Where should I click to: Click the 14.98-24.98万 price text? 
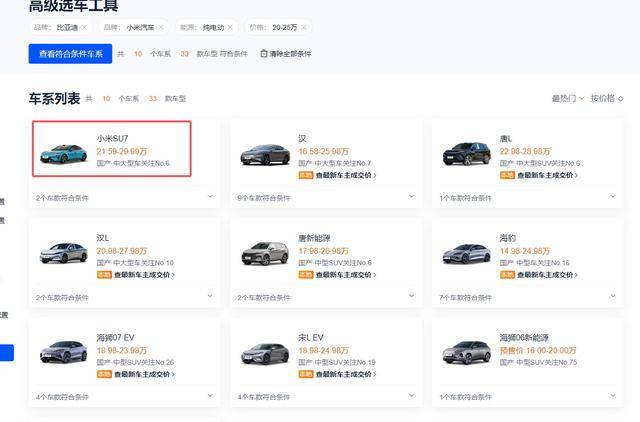[x=525, y=251]
